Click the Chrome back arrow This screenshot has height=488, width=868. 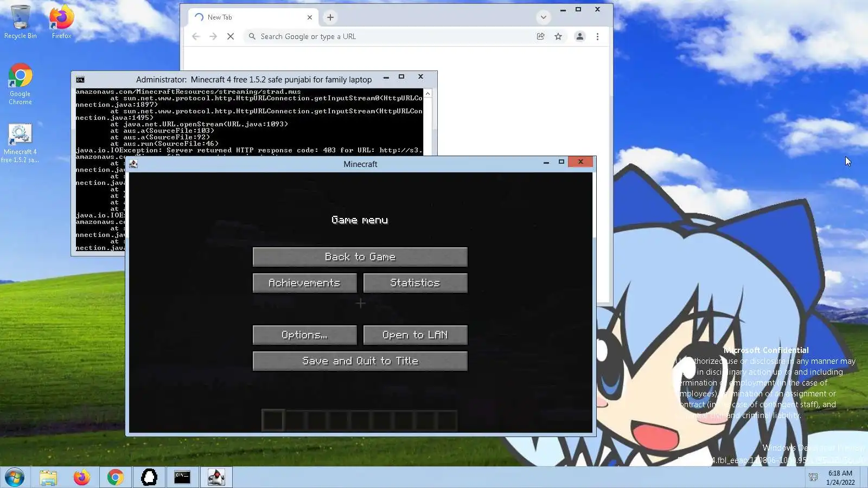point(196,36)
